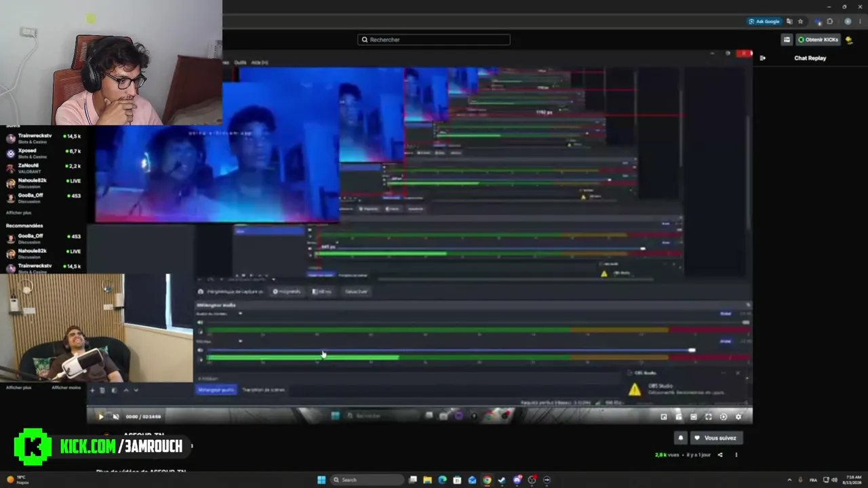
Task: Enter fullscreen in the video player
Action: pos(709,417)
